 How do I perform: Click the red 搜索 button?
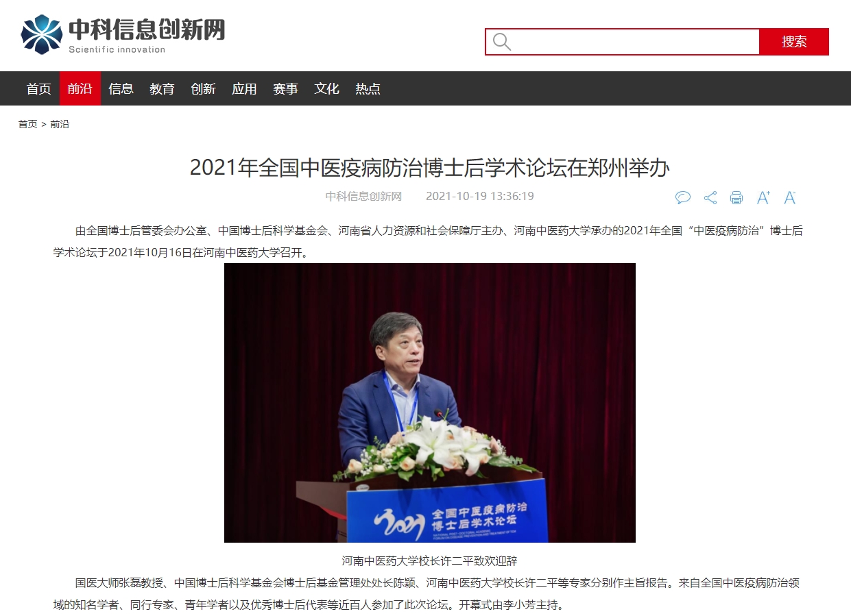(x=794, y=42)
